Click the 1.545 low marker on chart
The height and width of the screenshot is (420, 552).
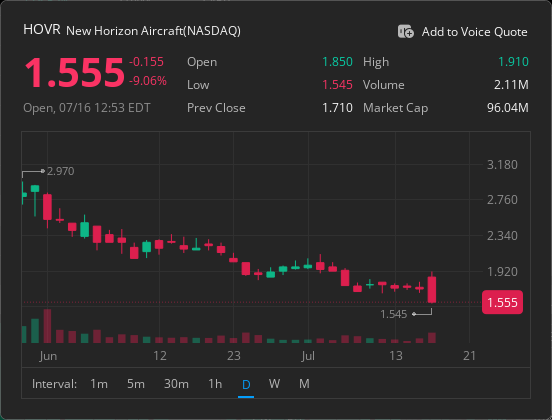click(x=393, y=314)
